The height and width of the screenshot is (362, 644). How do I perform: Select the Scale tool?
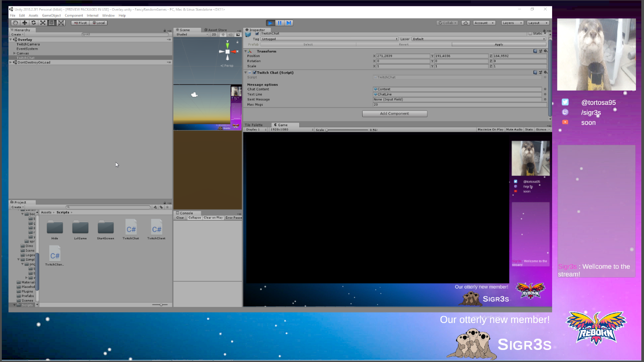pos(43,23)
